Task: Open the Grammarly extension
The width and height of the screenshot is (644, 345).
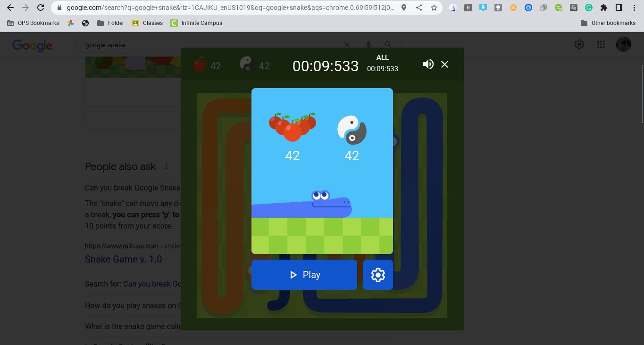Action: tap(589, 8)
